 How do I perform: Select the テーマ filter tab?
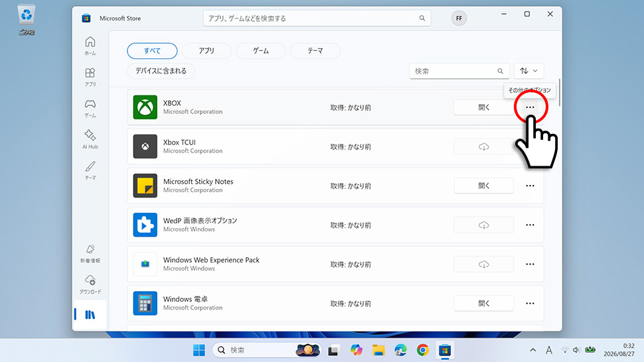pos(315,51)
